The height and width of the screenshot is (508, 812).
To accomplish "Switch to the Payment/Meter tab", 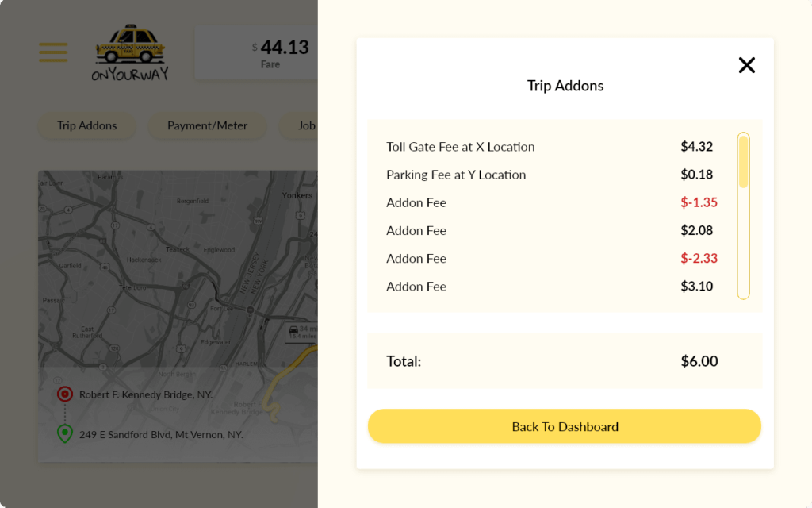I will point(207,125).
